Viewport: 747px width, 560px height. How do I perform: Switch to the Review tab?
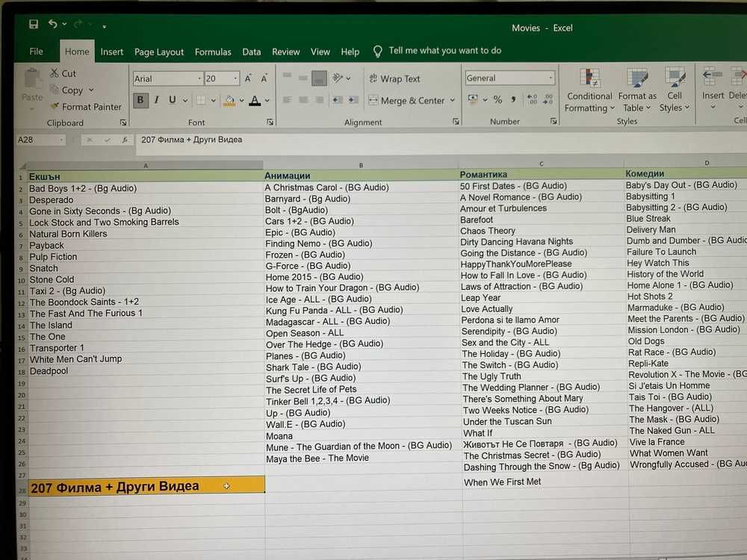point(286,52)
